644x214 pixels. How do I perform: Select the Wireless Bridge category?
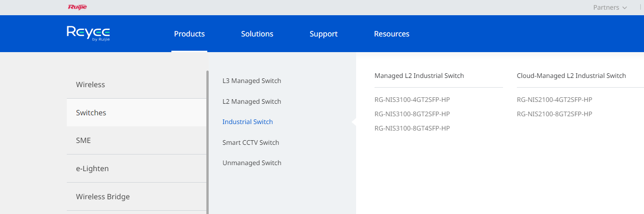136,196
